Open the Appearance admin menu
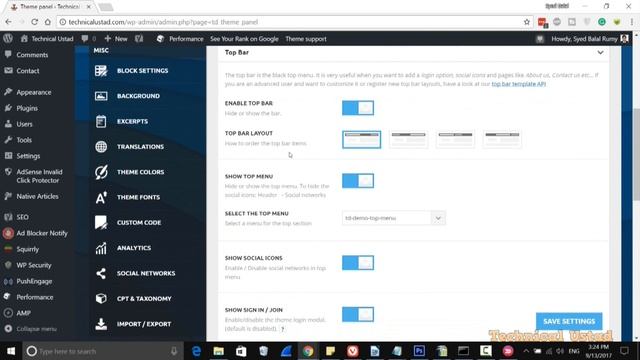Viewport: 640px width, 360px height. click(33, 92)
